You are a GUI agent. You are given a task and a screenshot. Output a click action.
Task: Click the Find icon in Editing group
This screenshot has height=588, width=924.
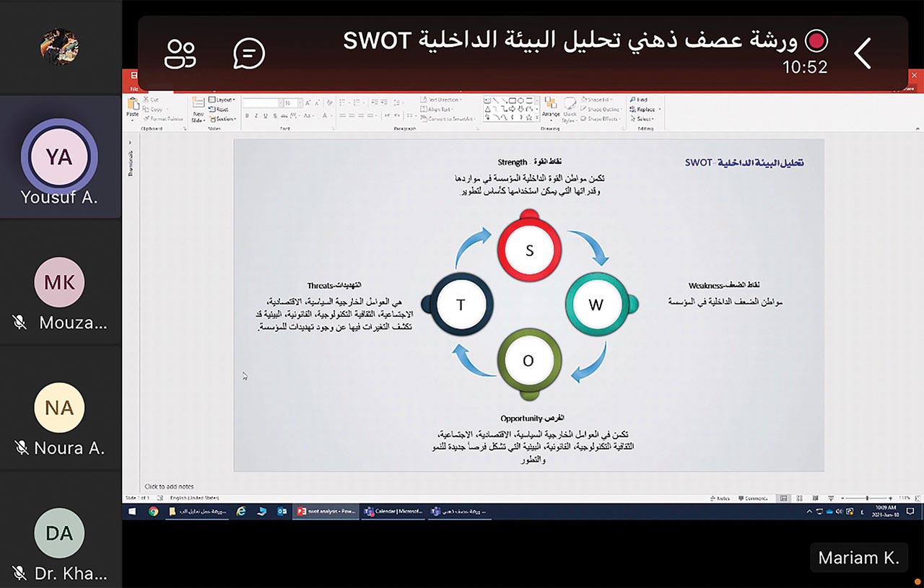tap(639, 100)
